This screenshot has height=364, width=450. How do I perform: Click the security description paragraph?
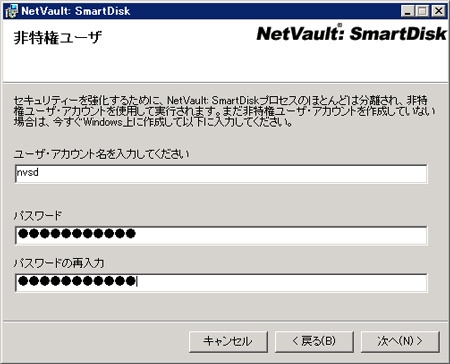[224, 111]
